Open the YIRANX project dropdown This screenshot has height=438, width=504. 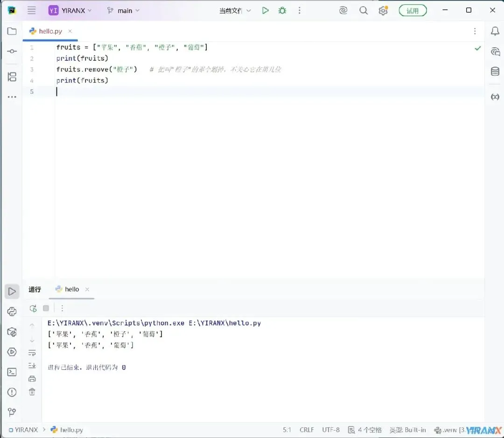[70, 11]
